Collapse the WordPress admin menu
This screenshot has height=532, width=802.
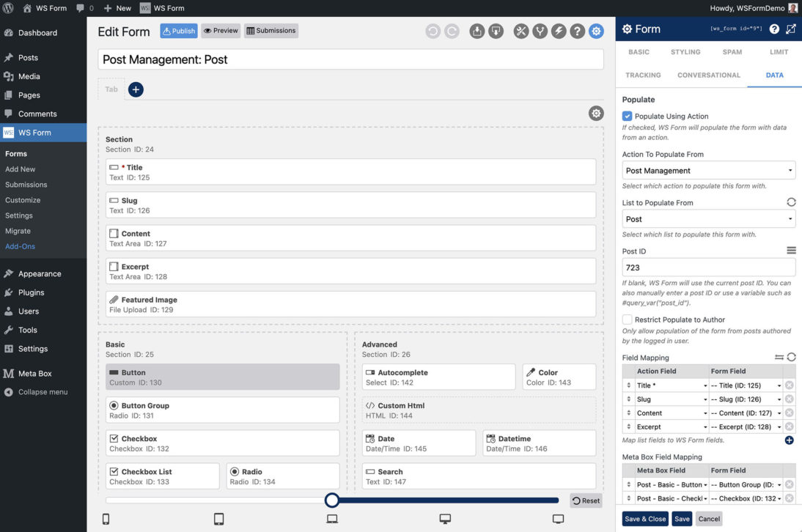click(43, 392)
